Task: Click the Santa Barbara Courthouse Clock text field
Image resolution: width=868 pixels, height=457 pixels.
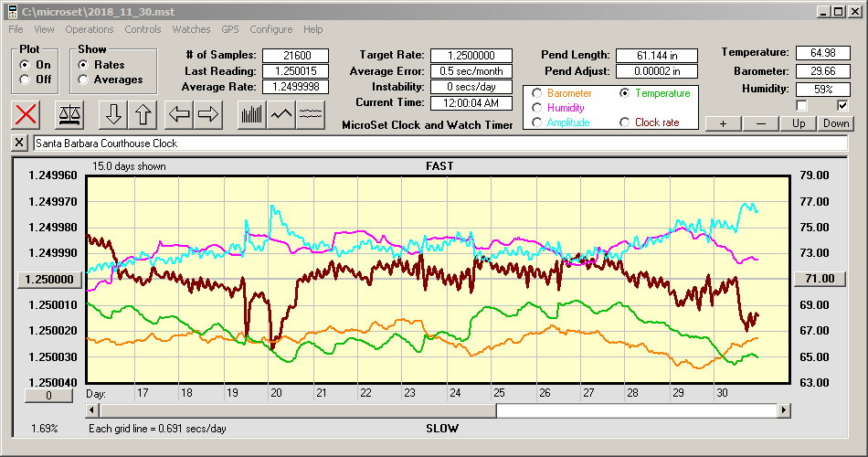Action: [x=439, y=143]
